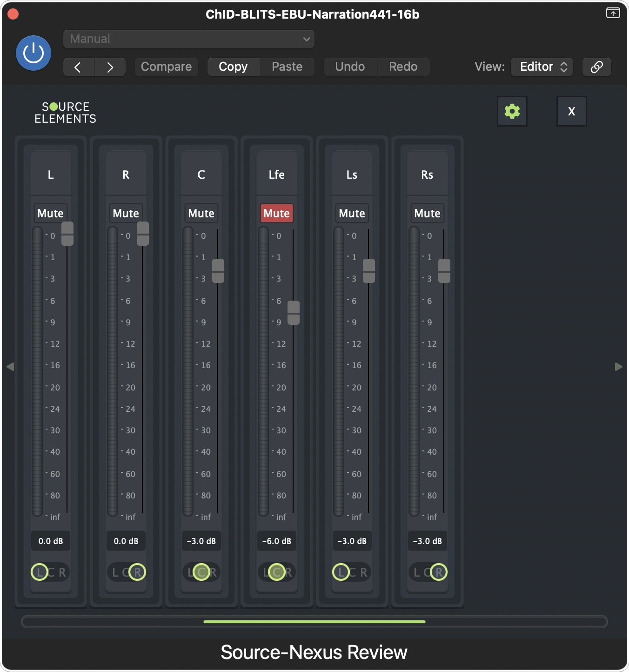Click the Rs channel name label

point(428,175)
